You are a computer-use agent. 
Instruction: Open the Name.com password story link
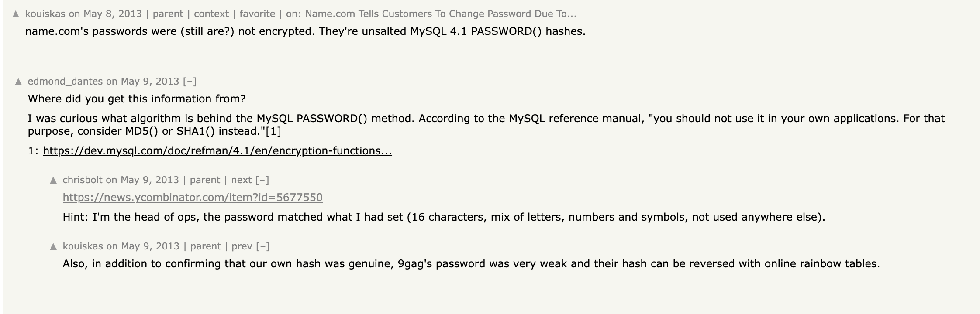point(441,14)
